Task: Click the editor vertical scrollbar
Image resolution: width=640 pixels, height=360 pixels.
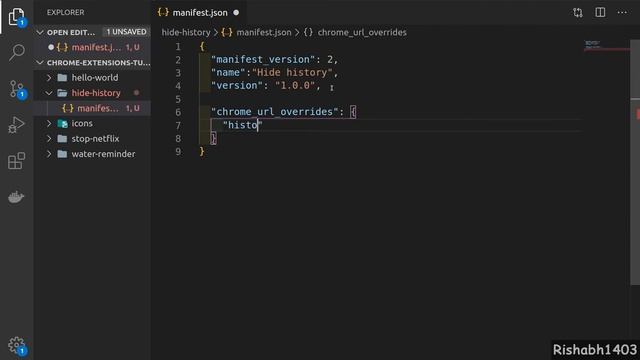Action: 635,163
